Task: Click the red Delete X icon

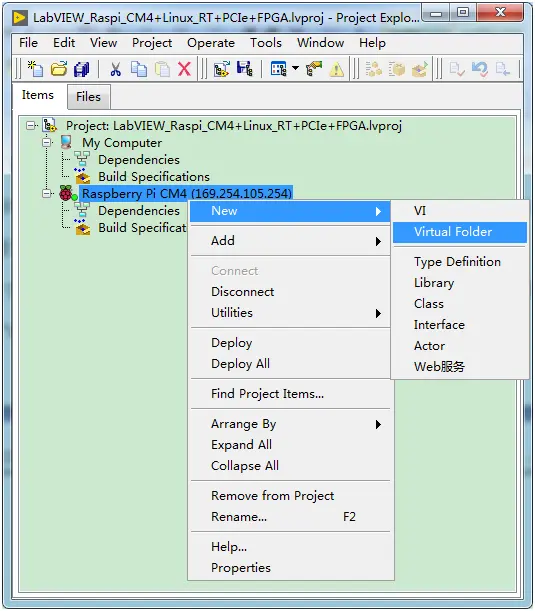Action: 185,69
